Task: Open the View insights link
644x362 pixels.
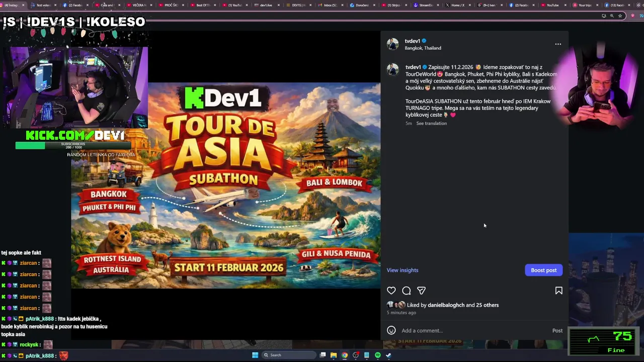Action: [403, 270]
